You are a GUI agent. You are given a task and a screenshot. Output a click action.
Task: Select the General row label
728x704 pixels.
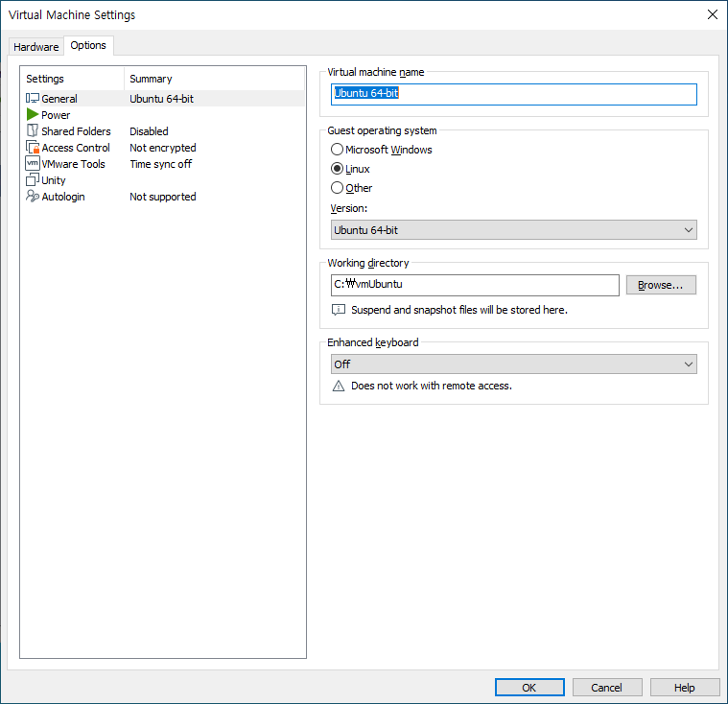[x=59, y=99]
